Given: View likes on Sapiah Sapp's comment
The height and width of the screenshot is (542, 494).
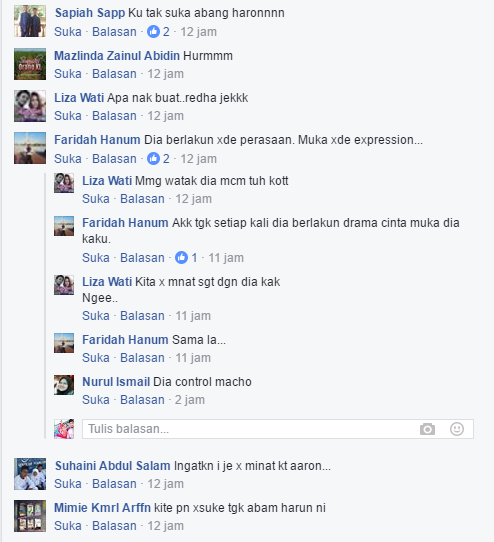Looking at the screenshot, I should pyautogui.click(x=158, y=32).
